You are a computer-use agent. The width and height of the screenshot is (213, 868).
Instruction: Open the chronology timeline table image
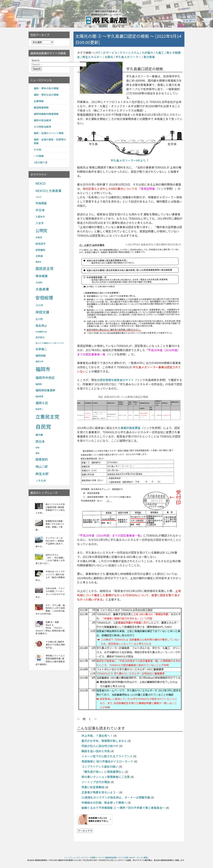coord(130,659)
